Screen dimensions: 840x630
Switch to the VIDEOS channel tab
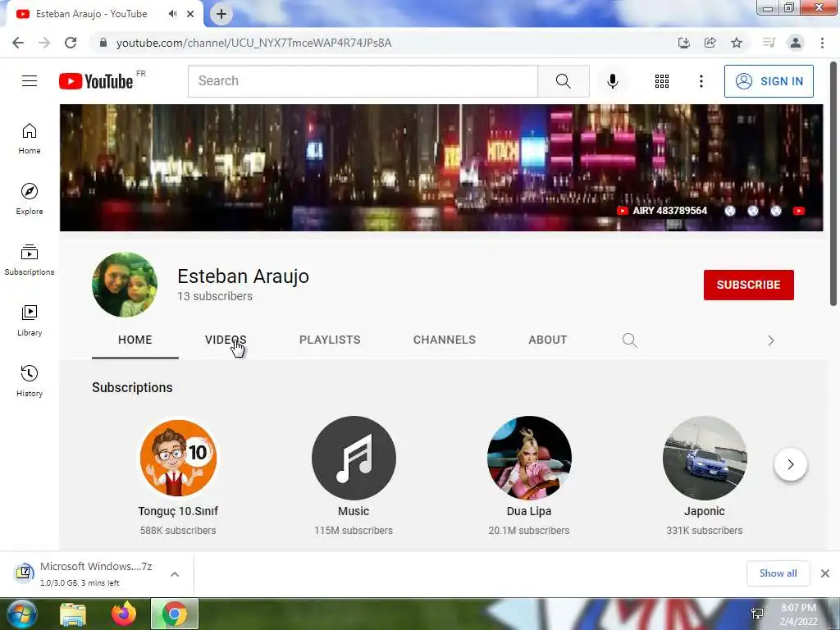coord(226,340)
